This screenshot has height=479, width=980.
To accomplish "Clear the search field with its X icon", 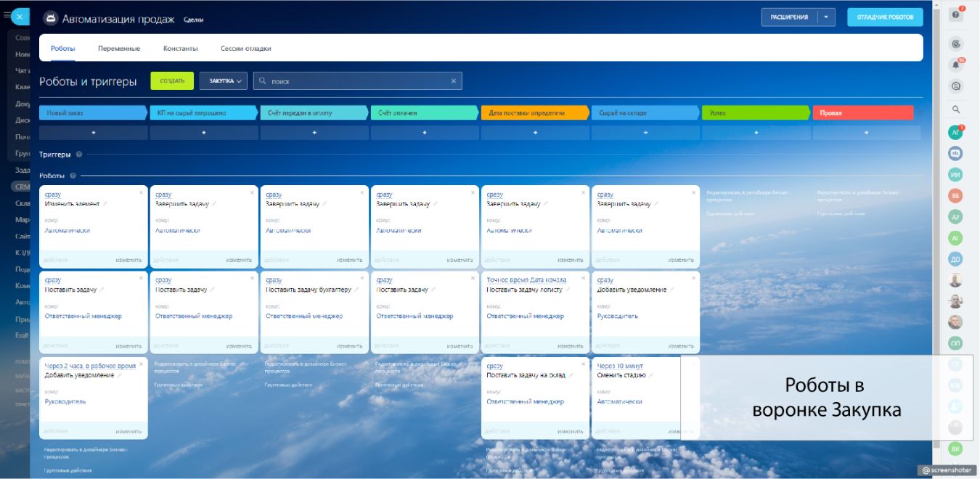I will (454, 81).
